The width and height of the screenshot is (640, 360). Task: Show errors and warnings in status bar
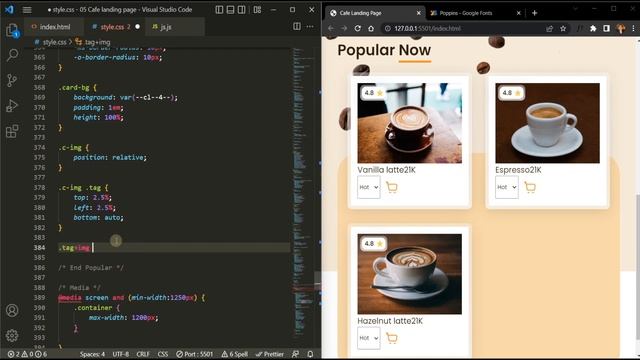pos(27,354)
